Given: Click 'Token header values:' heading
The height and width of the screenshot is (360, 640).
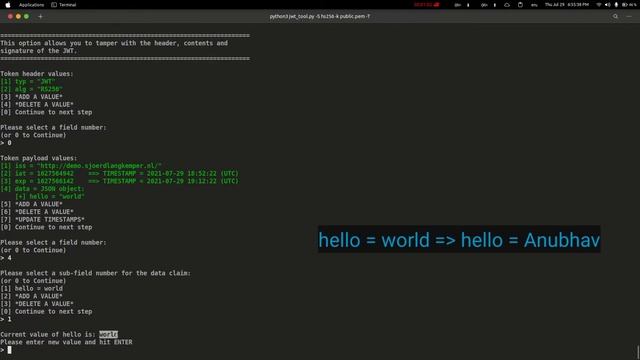Looking at the screenshot, I should 37,74.
